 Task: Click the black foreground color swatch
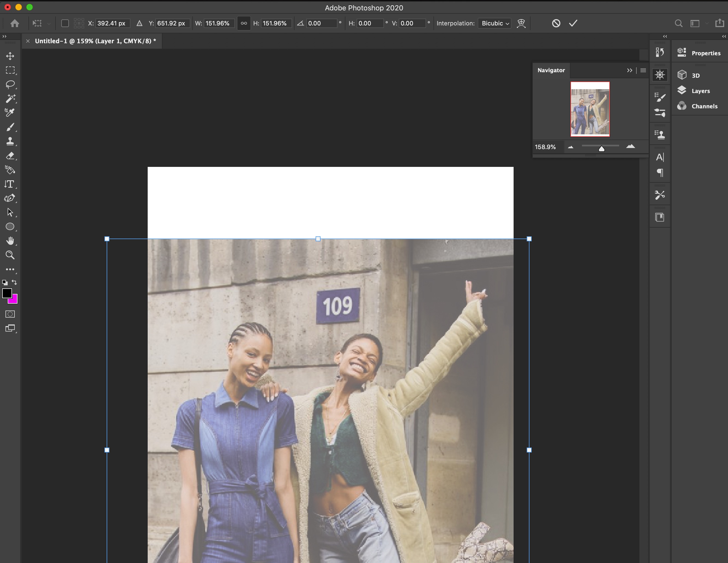pyautogui.click(x=7, y=293)
